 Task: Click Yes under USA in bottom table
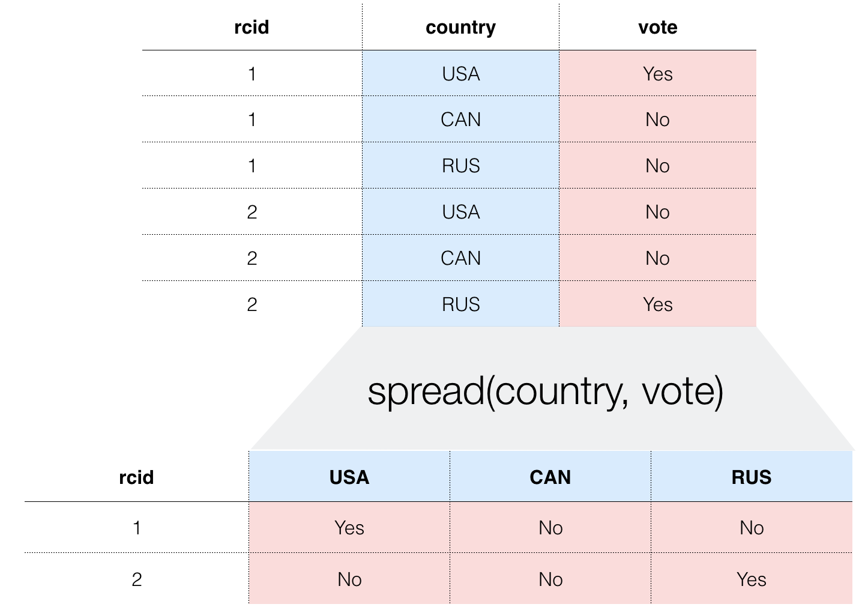[349, 528]
